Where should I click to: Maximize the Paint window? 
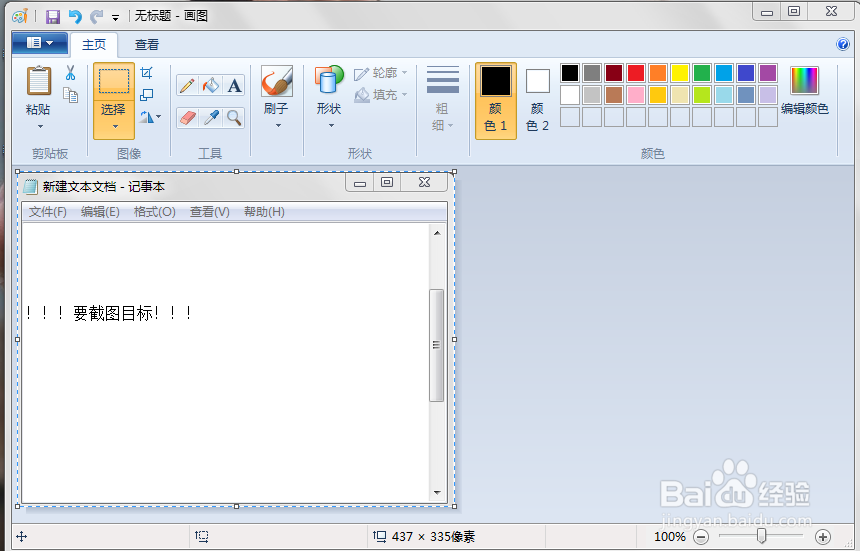pyautogui.click(x=794, y=11)
